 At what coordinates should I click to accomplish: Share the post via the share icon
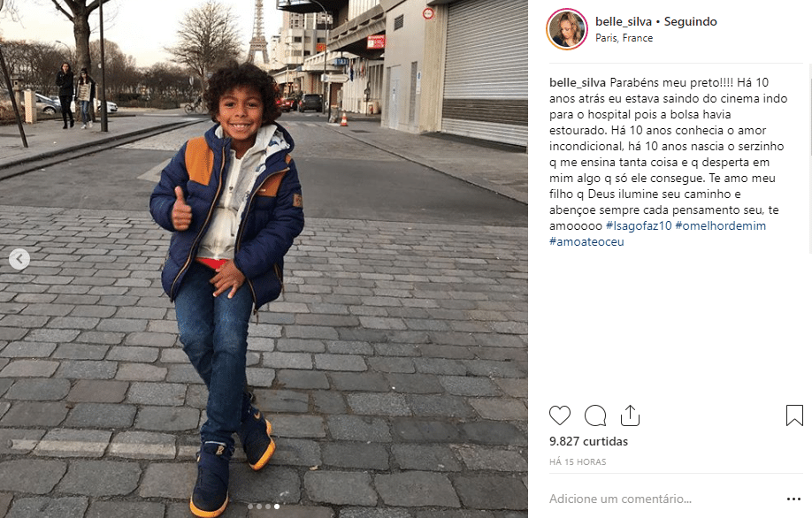631,415
